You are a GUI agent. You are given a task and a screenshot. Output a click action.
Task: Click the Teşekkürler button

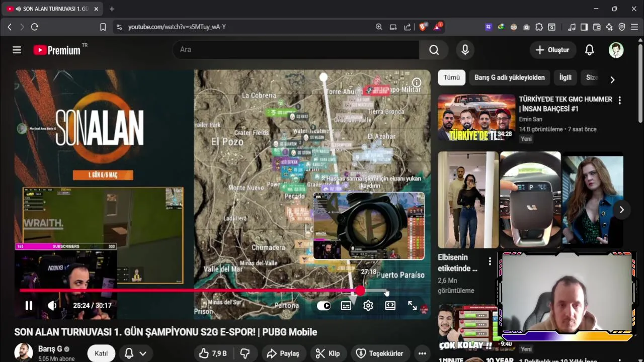point(380,353)
